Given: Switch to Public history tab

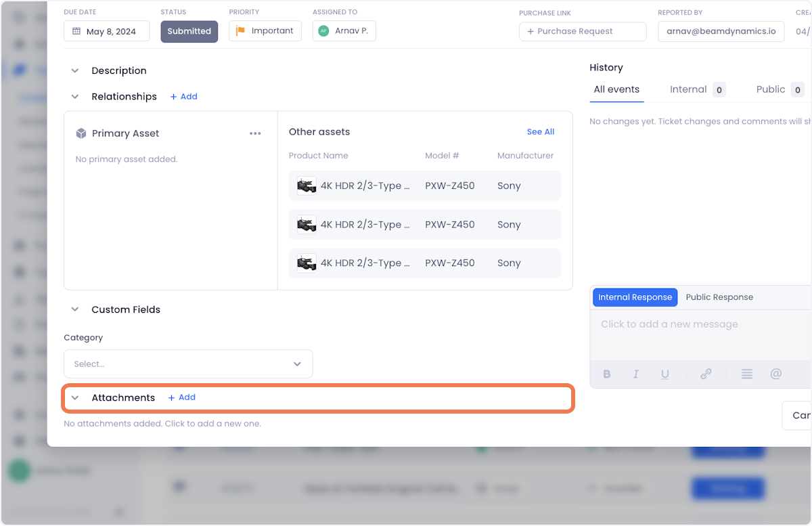Looking at the screenshot, I should coord(780,89).
